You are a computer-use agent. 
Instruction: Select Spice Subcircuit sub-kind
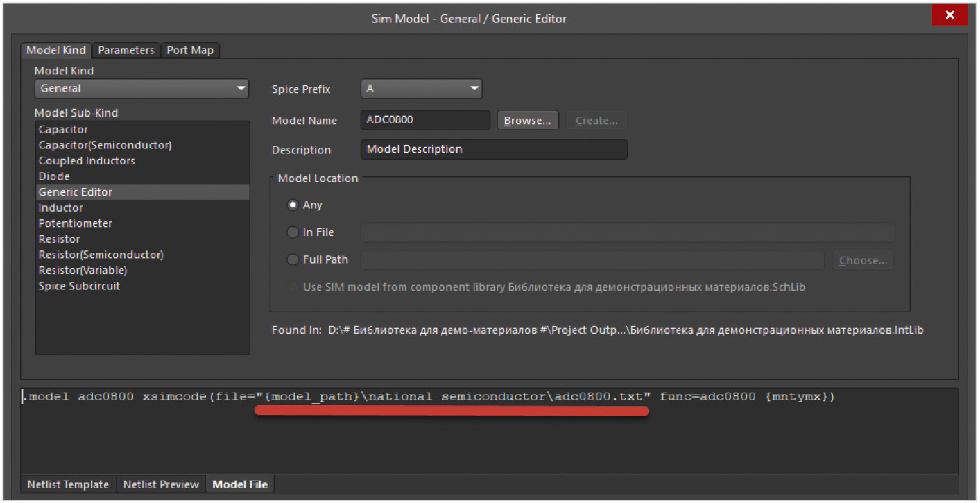(x=142, y=286)
